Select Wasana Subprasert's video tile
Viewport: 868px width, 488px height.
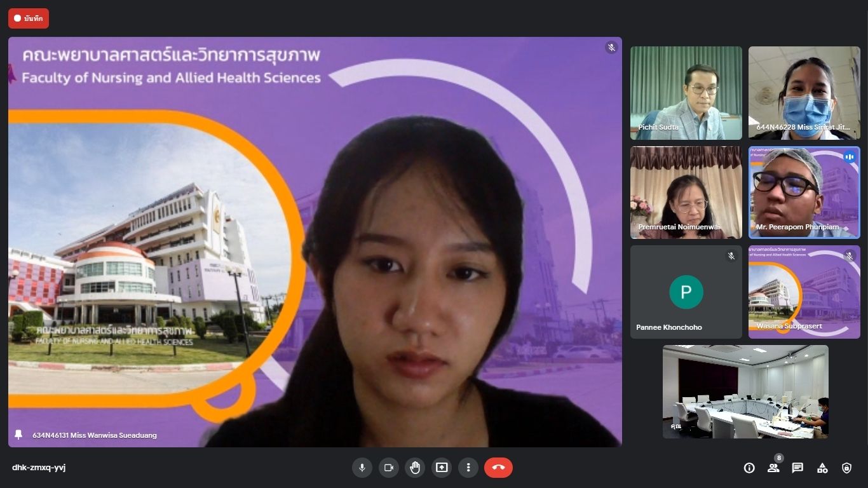[804, 292]
